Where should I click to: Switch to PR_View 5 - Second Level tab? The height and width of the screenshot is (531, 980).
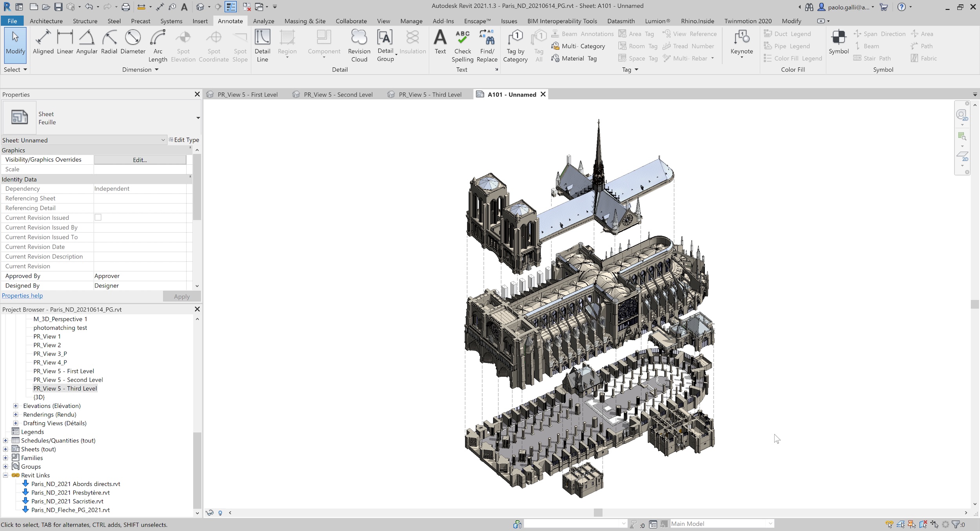[338, 95]
